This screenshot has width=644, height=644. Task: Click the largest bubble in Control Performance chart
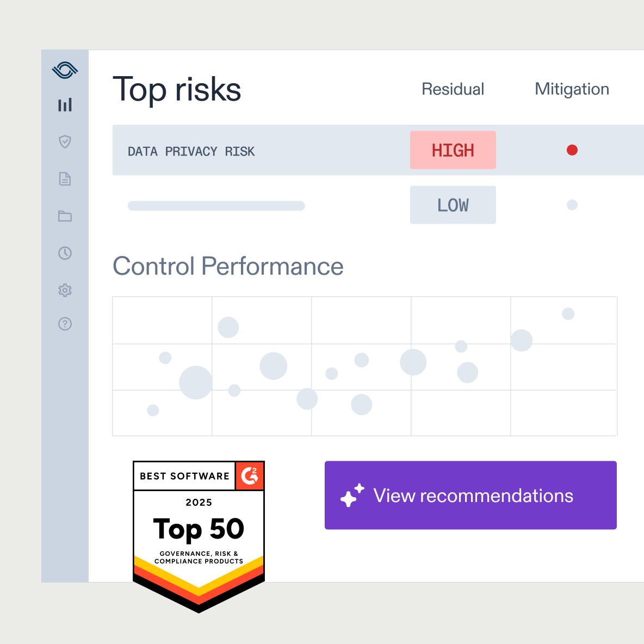(195, 382)
